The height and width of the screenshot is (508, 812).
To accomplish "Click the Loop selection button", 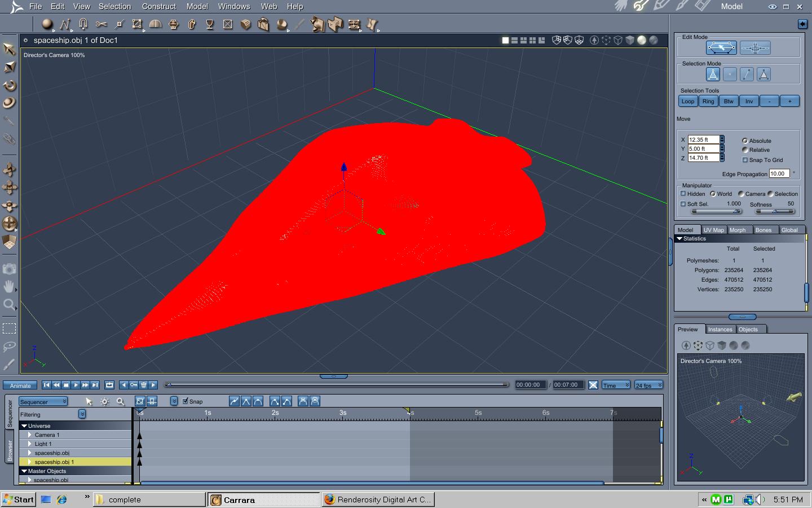I will click(688, 101).
